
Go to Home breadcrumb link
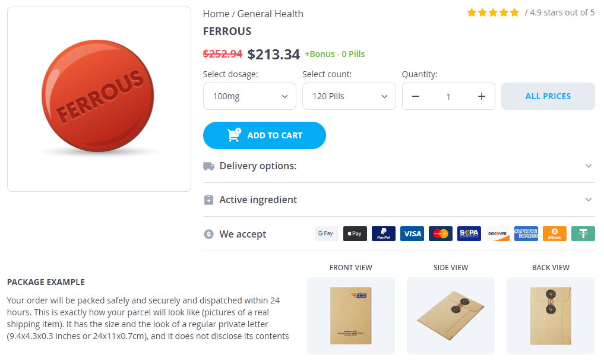[216, 14]
